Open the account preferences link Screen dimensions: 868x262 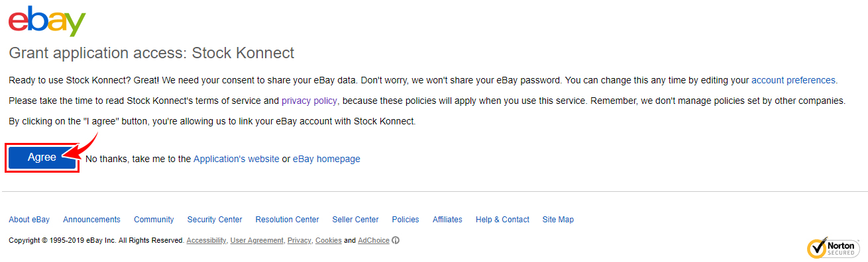coord(793,80)
